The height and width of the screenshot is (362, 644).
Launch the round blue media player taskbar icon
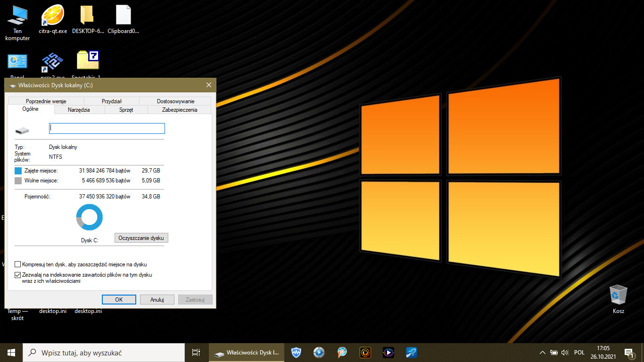[x=319, y=353]
